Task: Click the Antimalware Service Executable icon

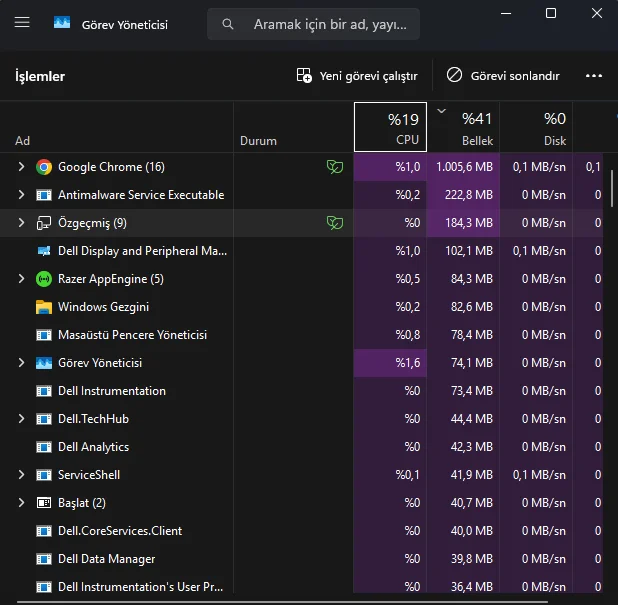Action: [x=43, y=195]
